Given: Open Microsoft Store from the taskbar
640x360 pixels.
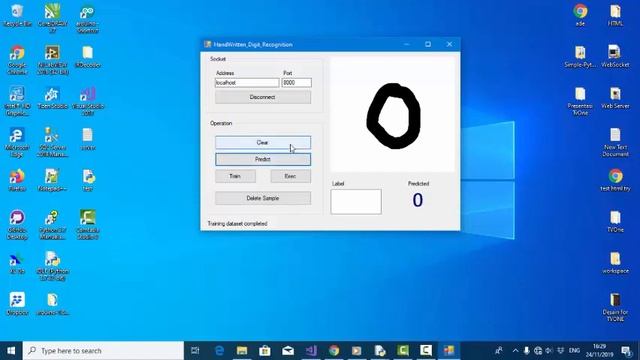Looking at the screenshot, I should tap(265, 351).
